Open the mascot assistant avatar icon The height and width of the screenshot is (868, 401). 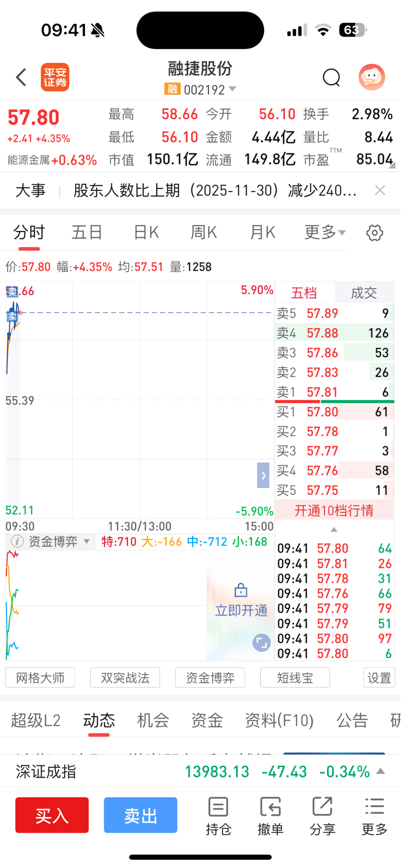click(x=372, y=77)
